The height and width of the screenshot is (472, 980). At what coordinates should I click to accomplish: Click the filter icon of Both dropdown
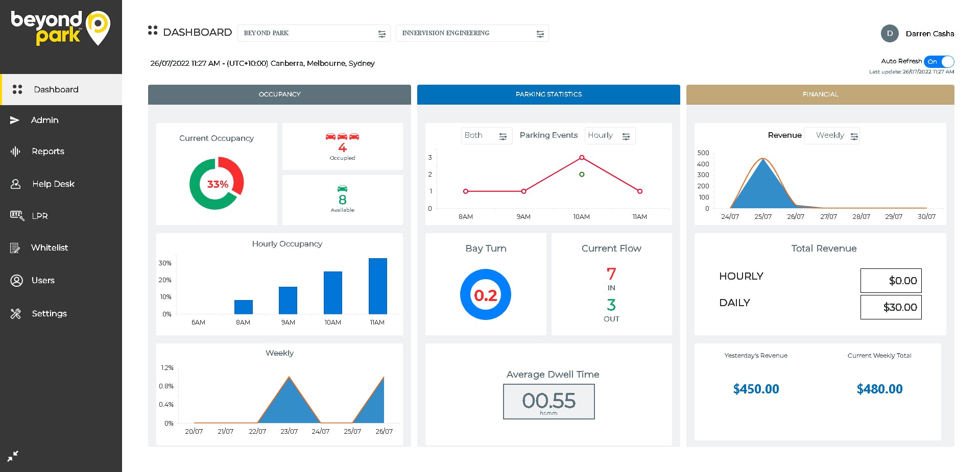pos(503,136)
